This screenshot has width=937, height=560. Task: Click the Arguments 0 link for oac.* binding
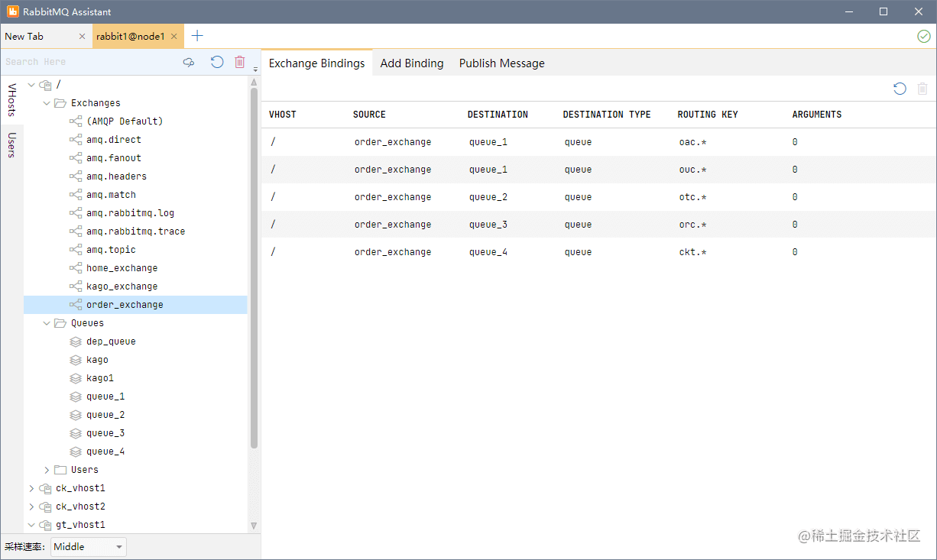point(794,141)
